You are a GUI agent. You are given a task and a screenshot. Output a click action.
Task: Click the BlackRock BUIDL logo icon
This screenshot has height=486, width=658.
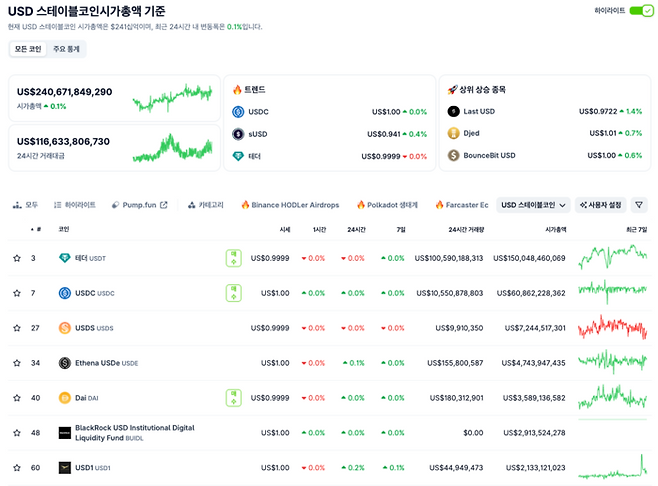(x=65, y=433)
